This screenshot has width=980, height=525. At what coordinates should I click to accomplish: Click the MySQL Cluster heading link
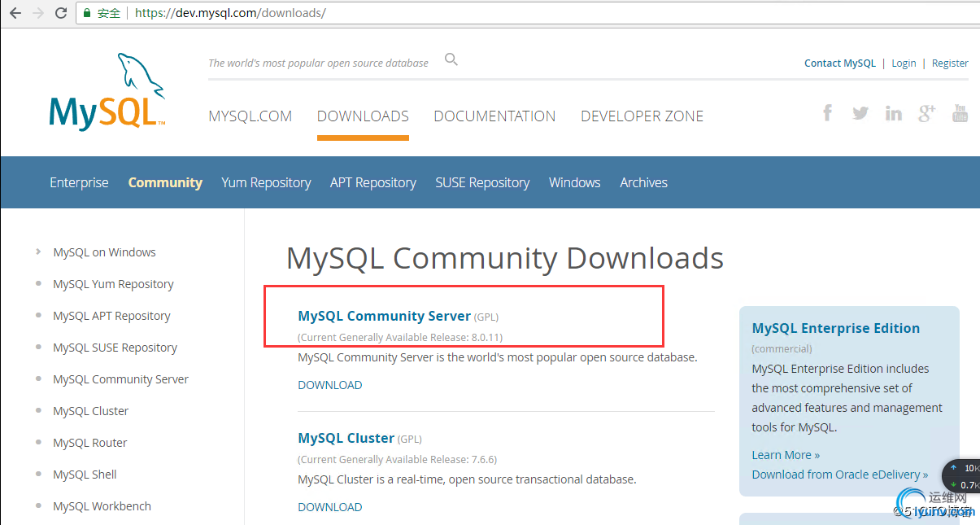point(346,438)
